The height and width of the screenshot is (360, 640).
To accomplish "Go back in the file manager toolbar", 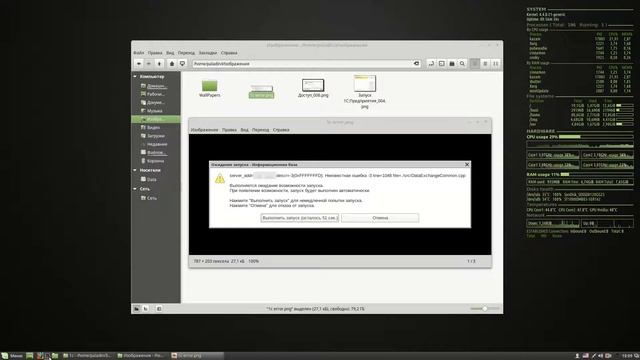I will 139,64.
